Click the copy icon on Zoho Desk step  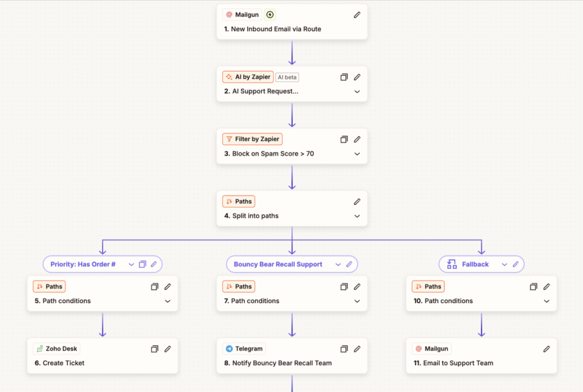pos(154,349)
